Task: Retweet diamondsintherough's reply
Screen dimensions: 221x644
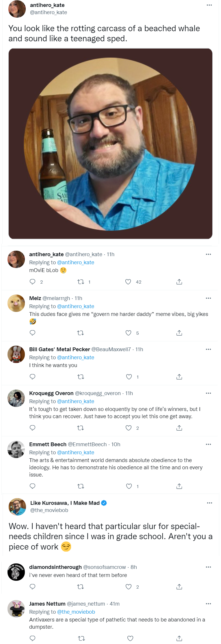Action: point(81,587)
